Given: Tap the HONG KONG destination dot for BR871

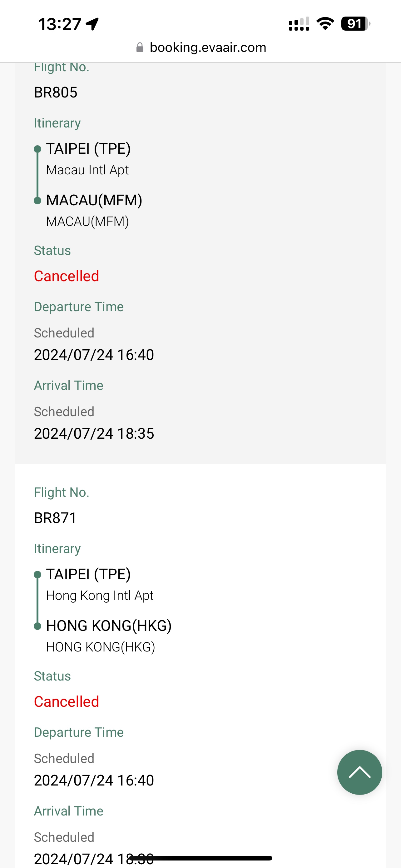Looking at the screenshot, I should (37, 626).
